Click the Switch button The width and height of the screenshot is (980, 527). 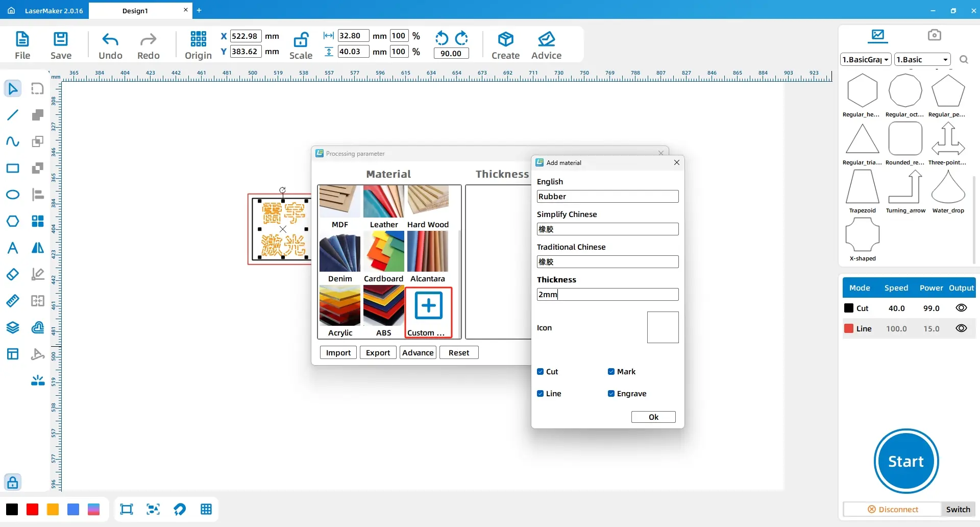tap(958, 510)
